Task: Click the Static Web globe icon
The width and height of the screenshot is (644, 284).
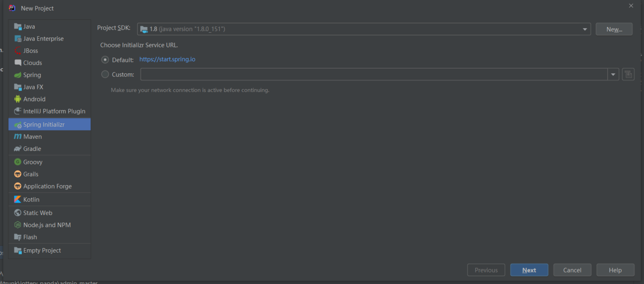Action: tap(18, 213)
